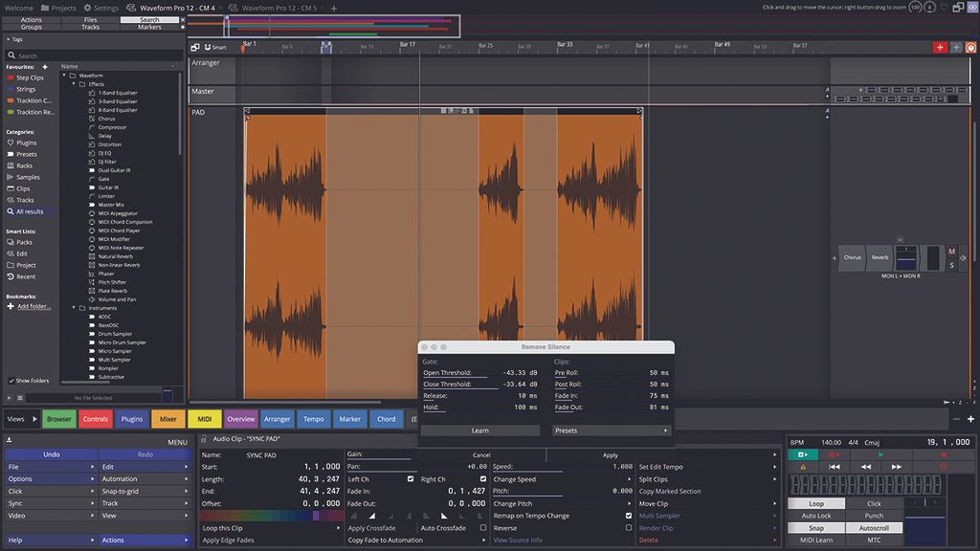This screenshot has height=551, width=980.
Task: Click the red record transport button
Action: (944, 454)
